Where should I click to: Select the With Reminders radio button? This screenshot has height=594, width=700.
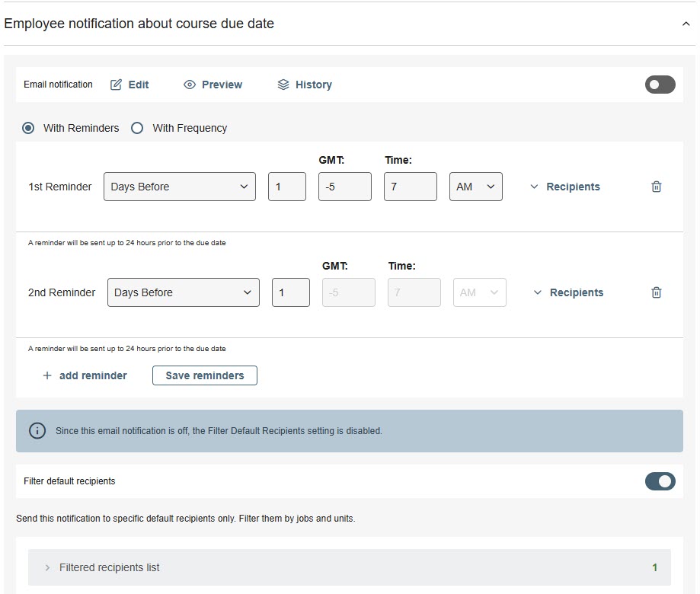point(28,128)
